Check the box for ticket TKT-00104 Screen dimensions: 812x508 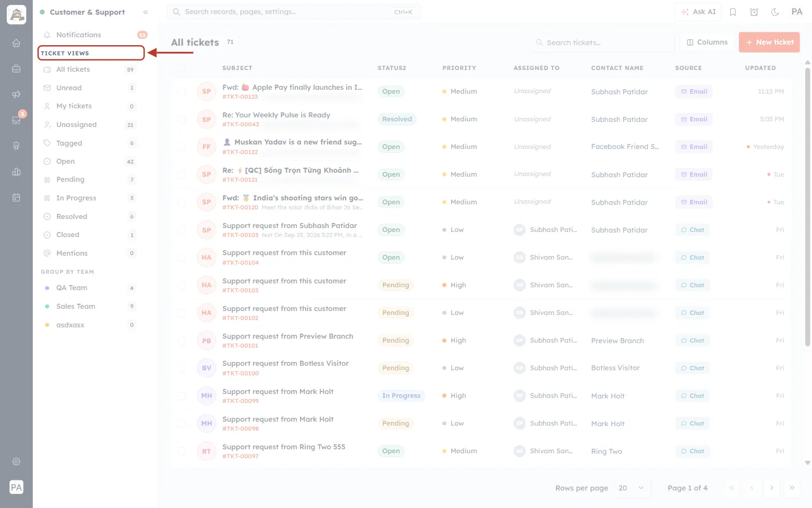click(x=182, y=257)
